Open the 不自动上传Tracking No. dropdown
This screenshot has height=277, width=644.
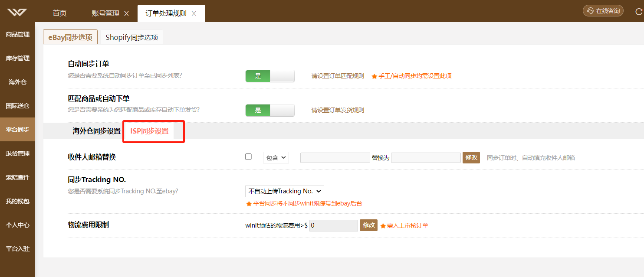pyautogui.click(x=285, y=191)
